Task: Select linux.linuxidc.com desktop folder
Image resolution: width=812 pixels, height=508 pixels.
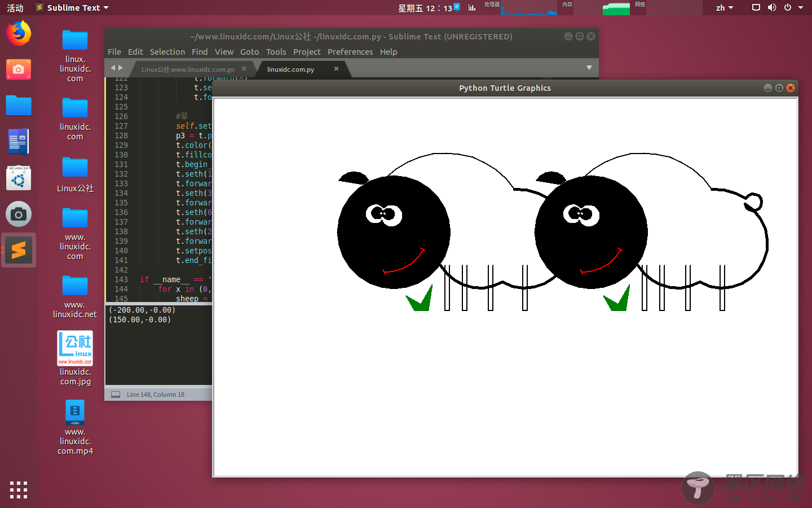Action: pos(75,56)
